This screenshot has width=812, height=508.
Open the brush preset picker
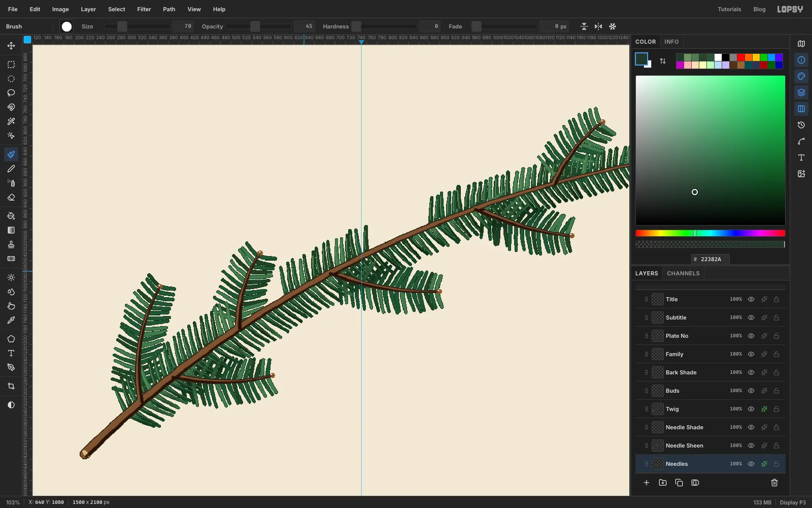click(x=66, y=26)
